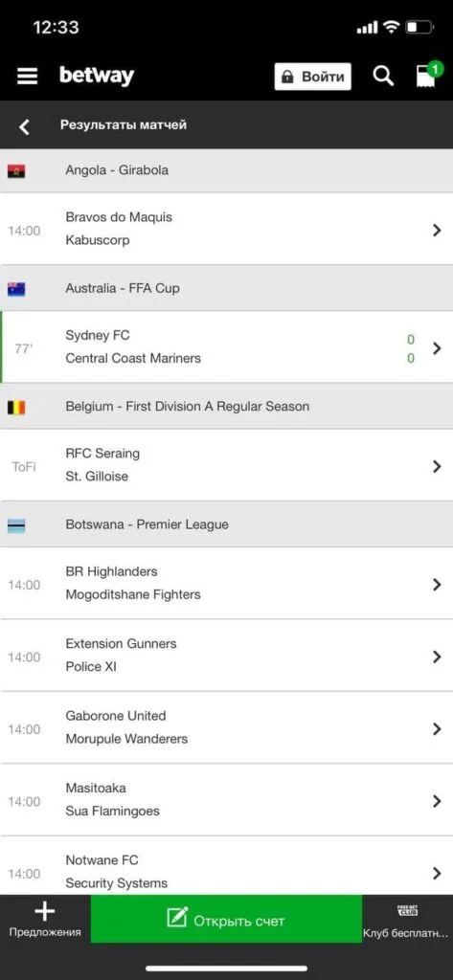Tap the Belgium flag icon

coord(16,408)
